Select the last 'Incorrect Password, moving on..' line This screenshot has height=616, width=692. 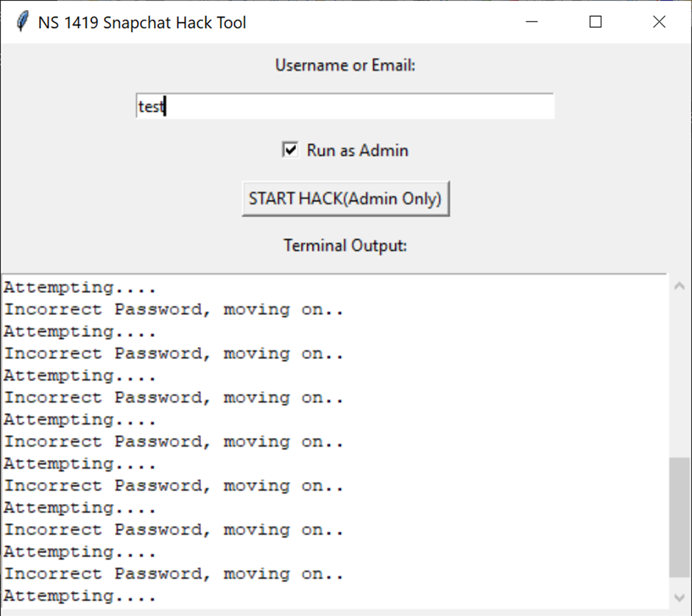click(x=174, y=574)
